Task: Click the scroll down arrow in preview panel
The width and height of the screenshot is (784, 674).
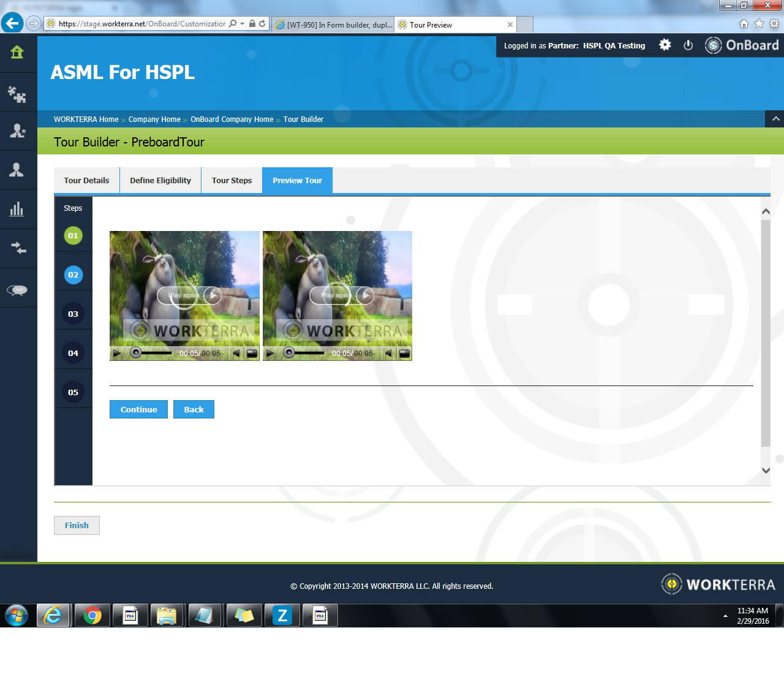Action: 766,471
